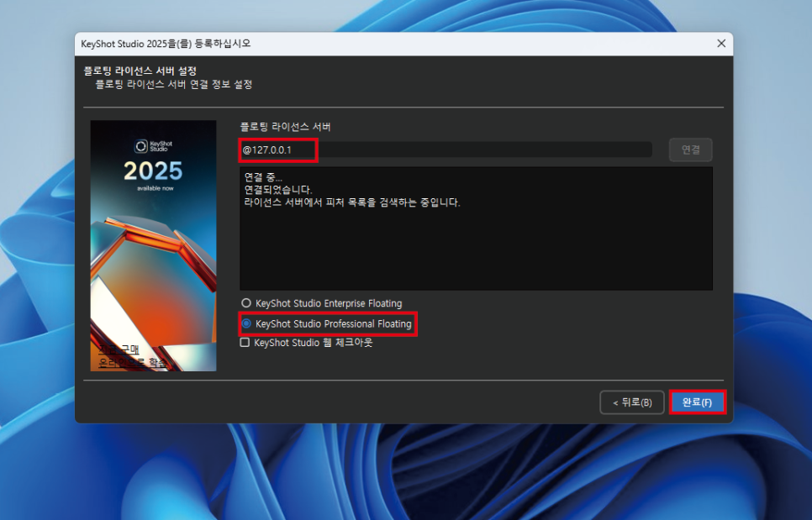
Task: Go back with the 뒤로(B) button
Action: coord(632,402)
